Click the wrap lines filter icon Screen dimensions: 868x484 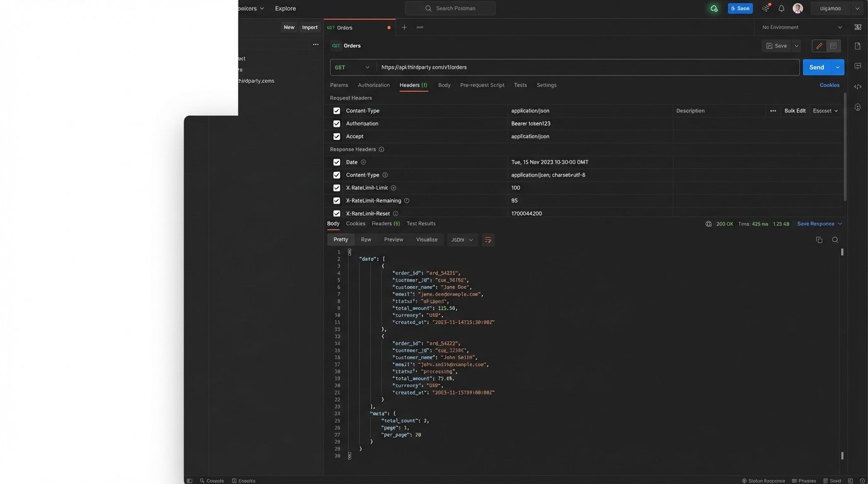point(488,240)
